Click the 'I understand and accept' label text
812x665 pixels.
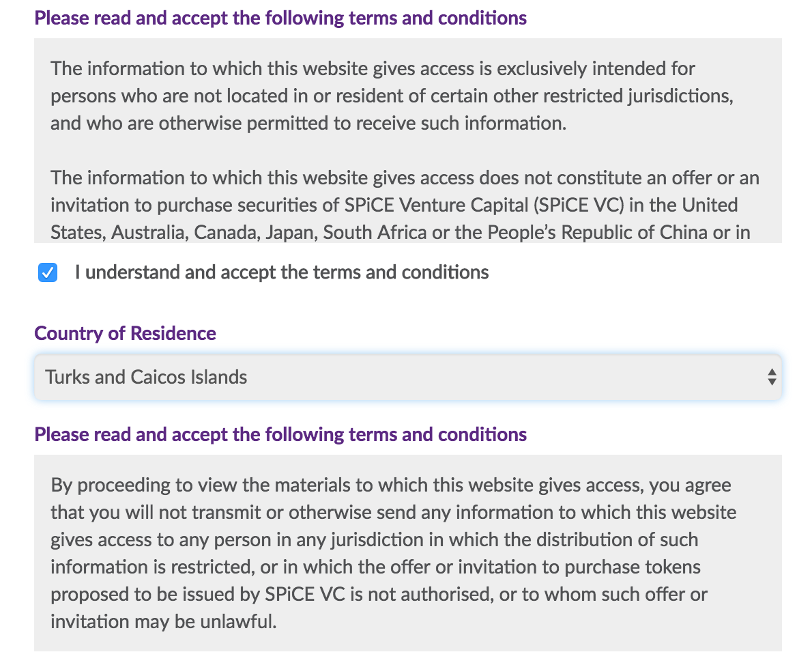click(282, 272)
